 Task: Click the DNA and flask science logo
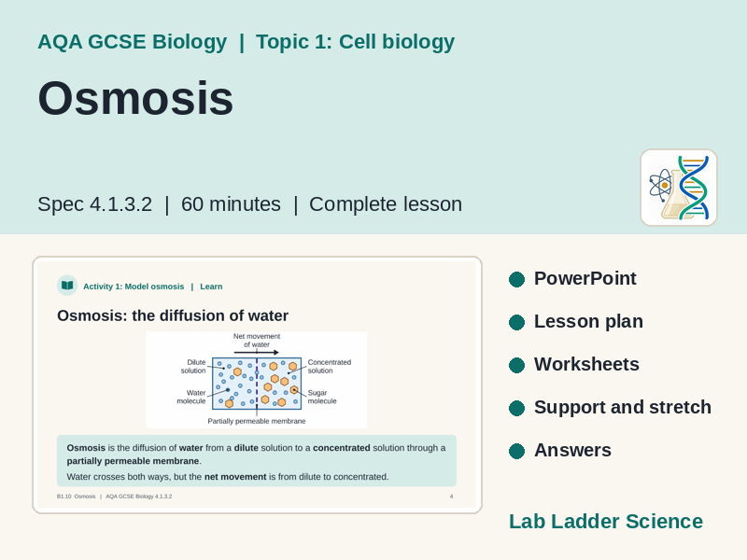679,188
